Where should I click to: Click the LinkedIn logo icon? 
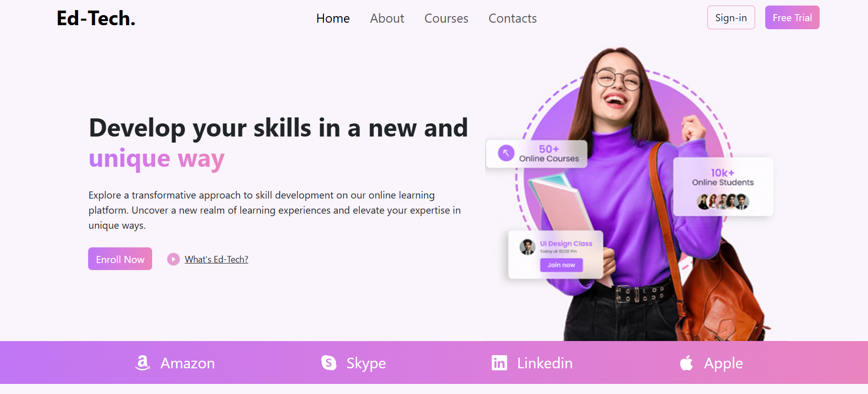click(499, 363)
